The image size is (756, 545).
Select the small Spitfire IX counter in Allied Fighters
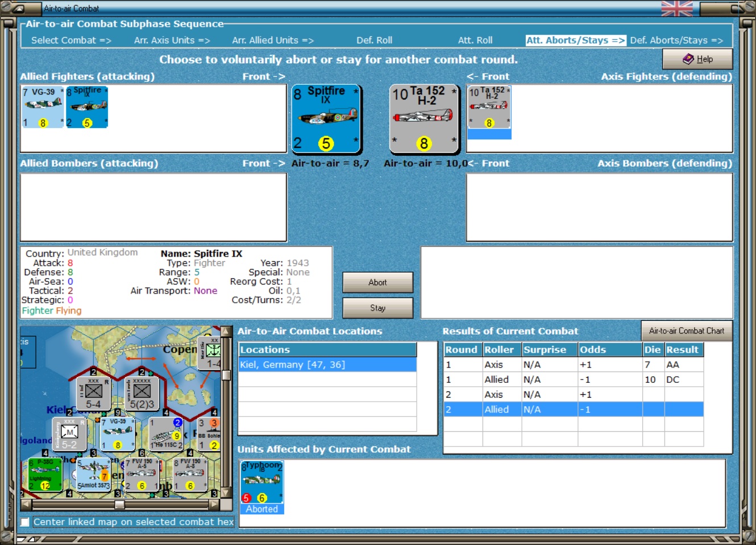click(87, 107)
